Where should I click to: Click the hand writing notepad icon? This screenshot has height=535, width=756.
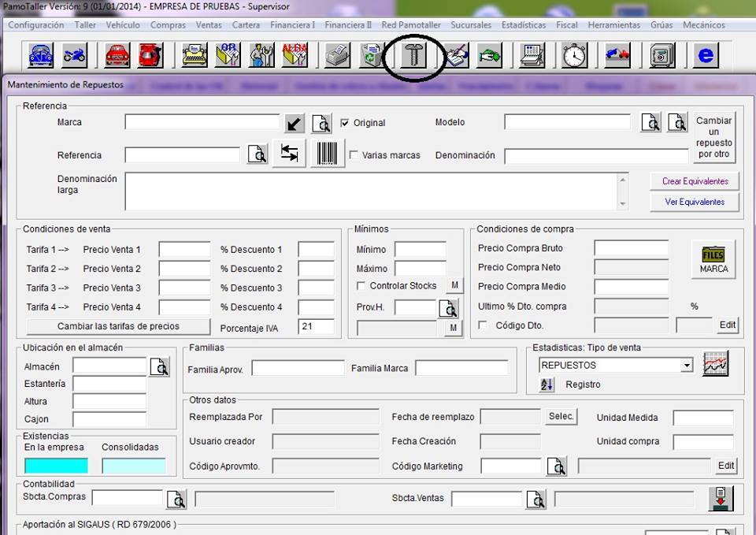coord(456,55)
